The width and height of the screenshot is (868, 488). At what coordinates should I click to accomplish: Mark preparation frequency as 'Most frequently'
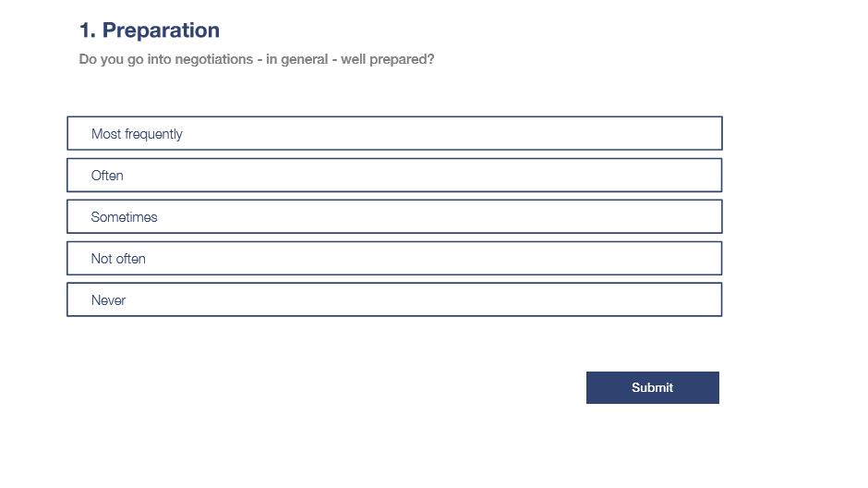(x=394, y=133)
